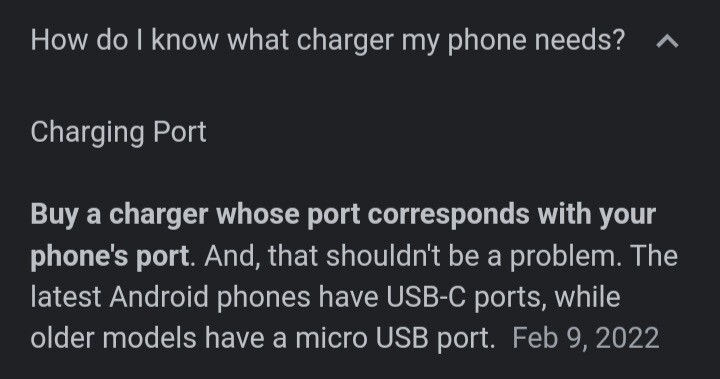Click 'And, that shouldn't be a problem' sentence
The width and height of the screenshot is (720, 379).
(x=413, y=256)
